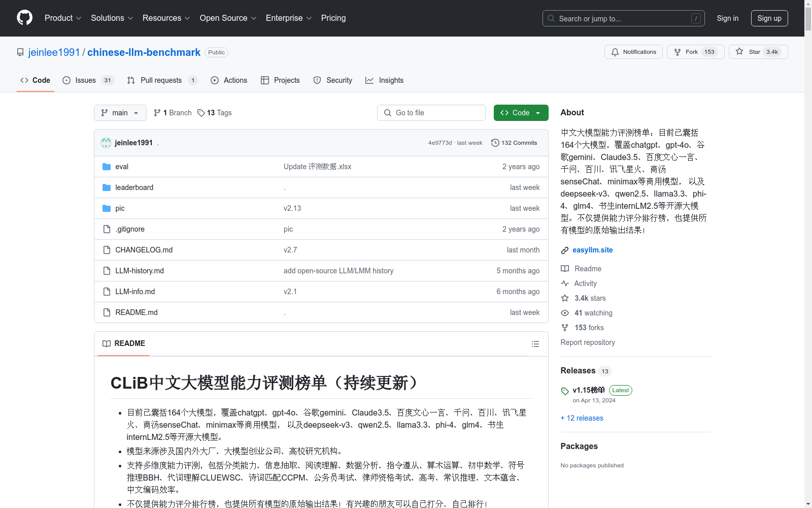Click the repository book icon

[x=20, y=52]
